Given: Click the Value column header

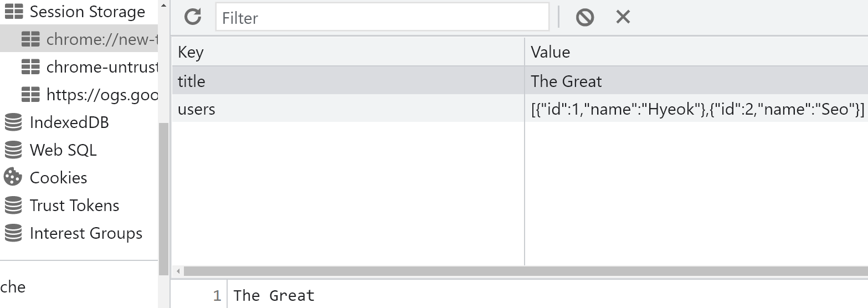Looking at the screenshot, I should 696,52.
